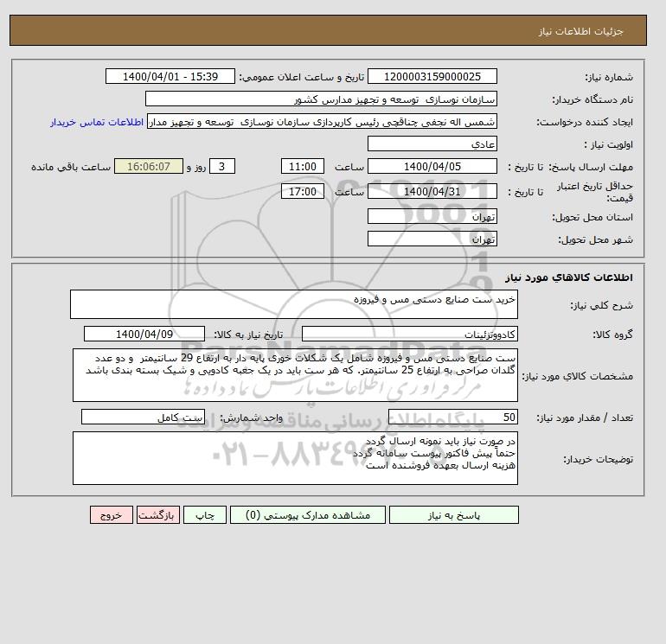The image size is (666, 644).
Task: Click the 'تاریخ نیاز به کالا:' label
Action: [248, 335]
